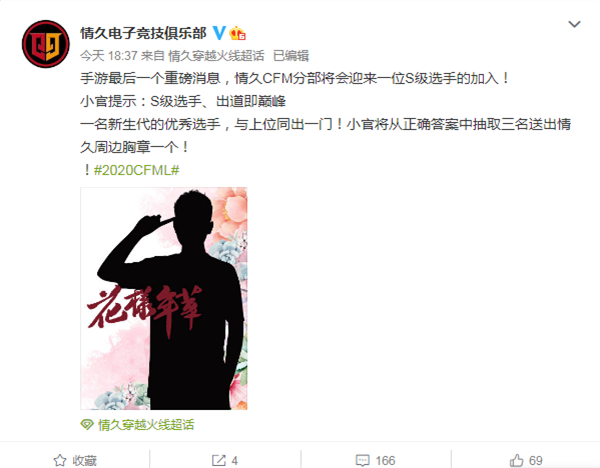The height and width of the screenshot is (468, 600).
Task: Like the post with thumbs-up icon
Action: coord(517,460)
